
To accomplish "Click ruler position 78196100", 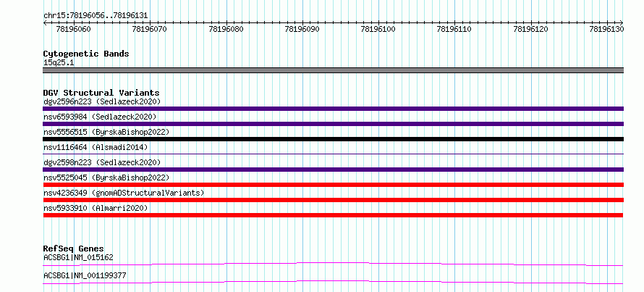I will click(378, 29).
